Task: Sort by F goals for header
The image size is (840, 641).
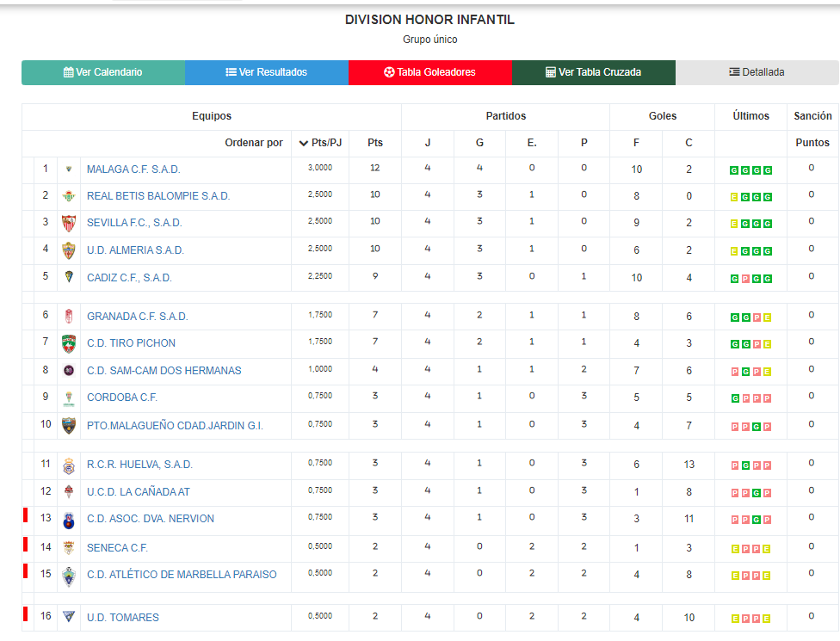Action: (x=636, y=143)
